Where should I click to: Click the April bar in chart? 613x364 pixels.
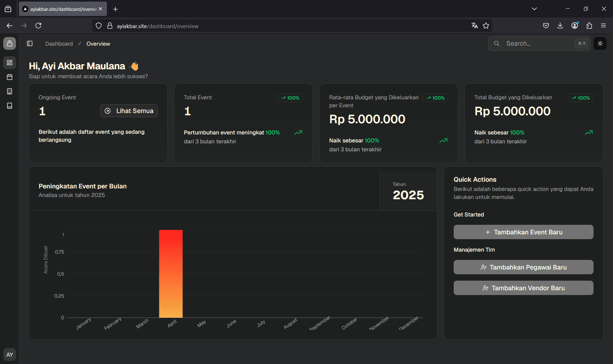click(x=171, y=274)
